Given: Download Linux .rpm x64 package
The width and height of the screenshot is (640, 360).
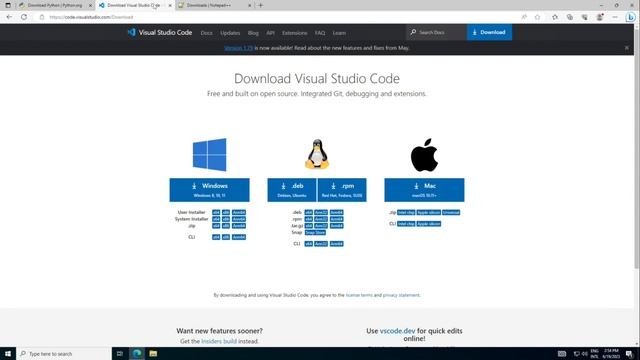Looking at the screenshot, I should (x=309, y=219).
